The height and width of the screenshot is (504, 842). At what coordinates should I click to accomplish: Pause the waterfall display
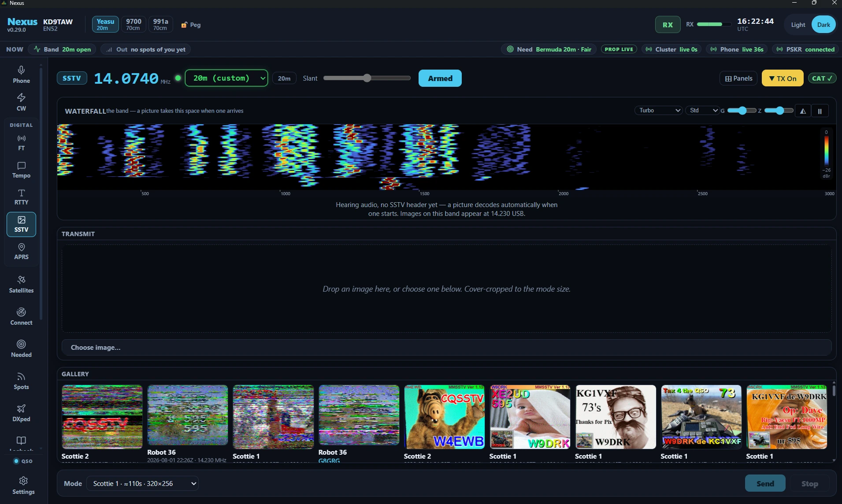[x=820, y=111]
